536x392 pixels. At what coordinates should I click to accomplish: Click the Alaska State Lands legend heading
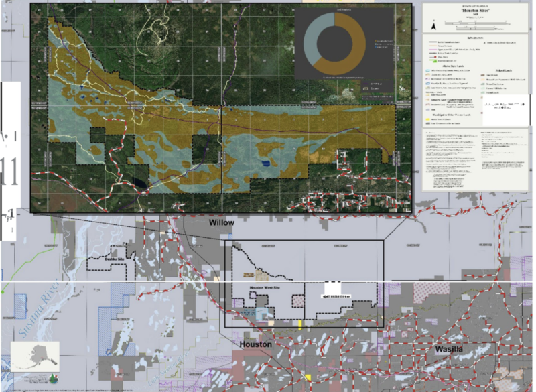[x=453, y=66]
